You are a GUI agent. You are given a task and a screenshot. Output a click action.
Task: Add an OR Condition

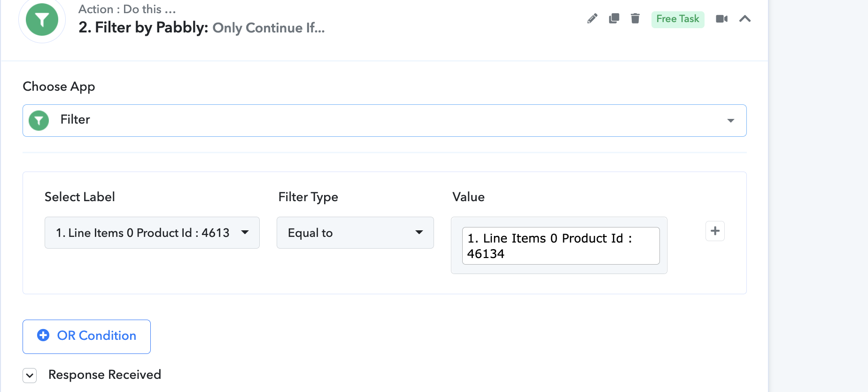[86, 337]
